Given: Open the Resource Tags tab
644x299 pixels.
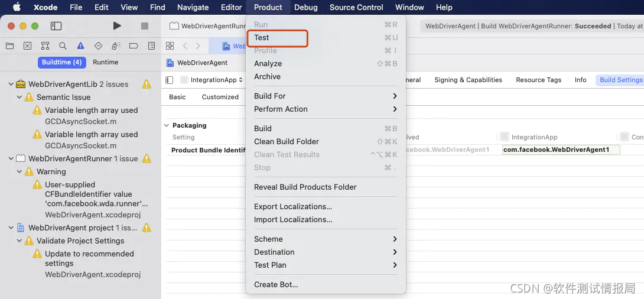Looking at the screenshot, I should coord(538,80).
